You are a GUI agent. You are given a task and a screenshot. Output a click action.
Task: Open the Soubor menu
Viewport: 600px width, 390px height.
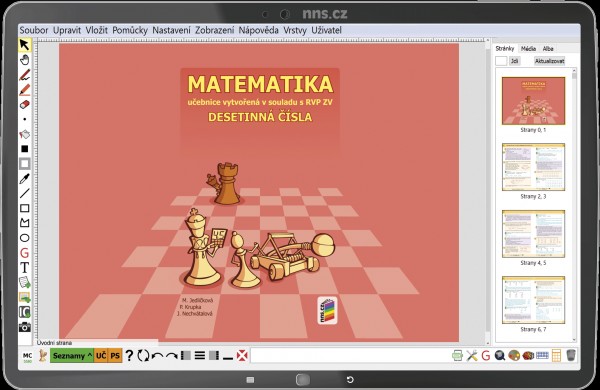(34, 30)
